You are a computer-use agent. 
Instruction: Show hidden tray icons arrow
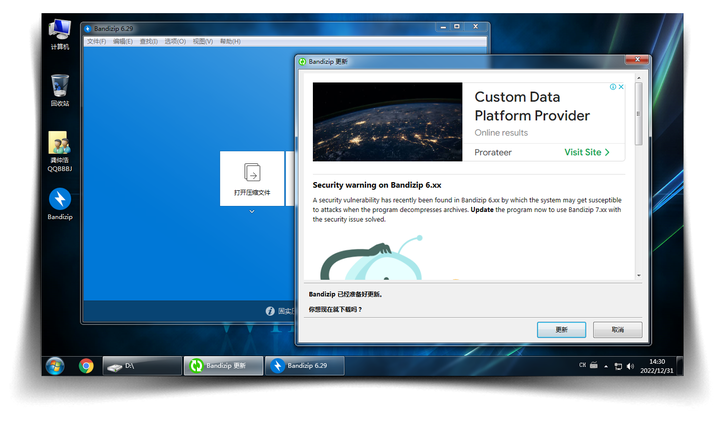point(606,366)
